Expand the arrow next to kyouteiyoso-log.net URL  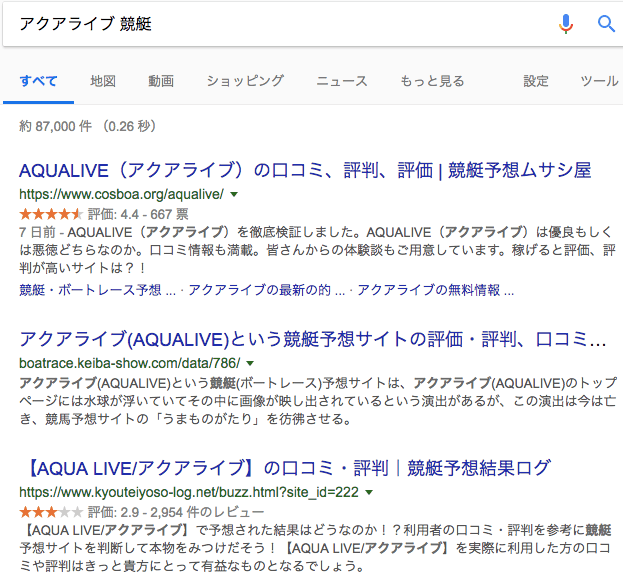[x=369, y=493]
